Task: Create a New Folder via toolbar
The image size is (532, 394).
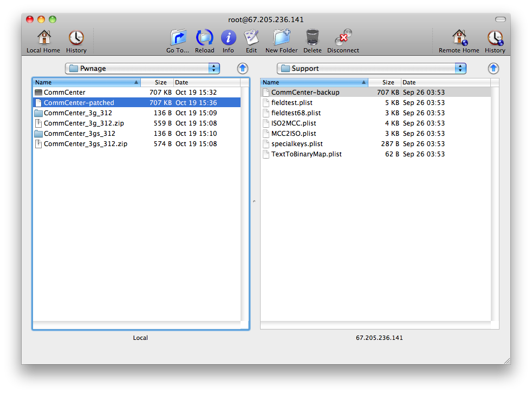Action: (x=281, y=38)
